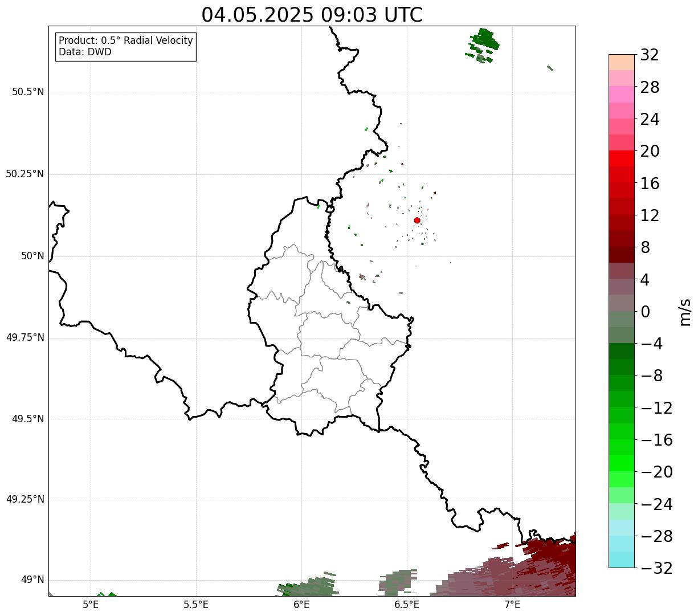Pick the cyan swatch at colorbar bottom

(x=622, y=560)
